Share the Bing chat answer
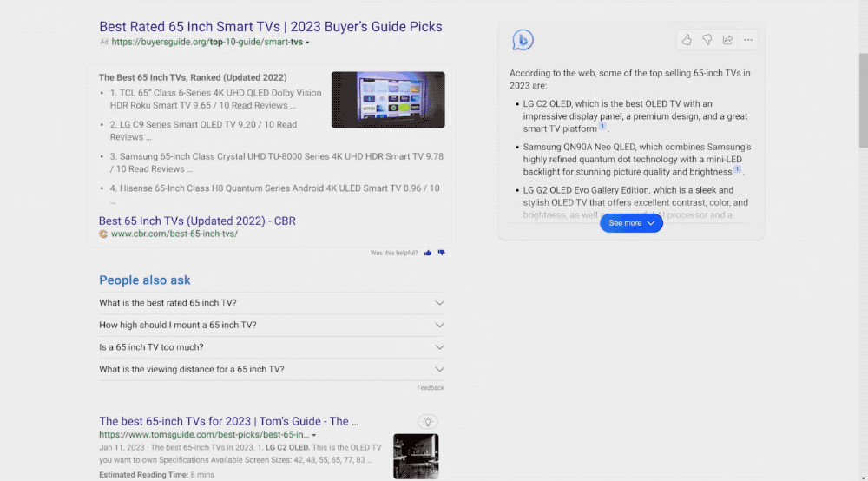 point(727,40)
